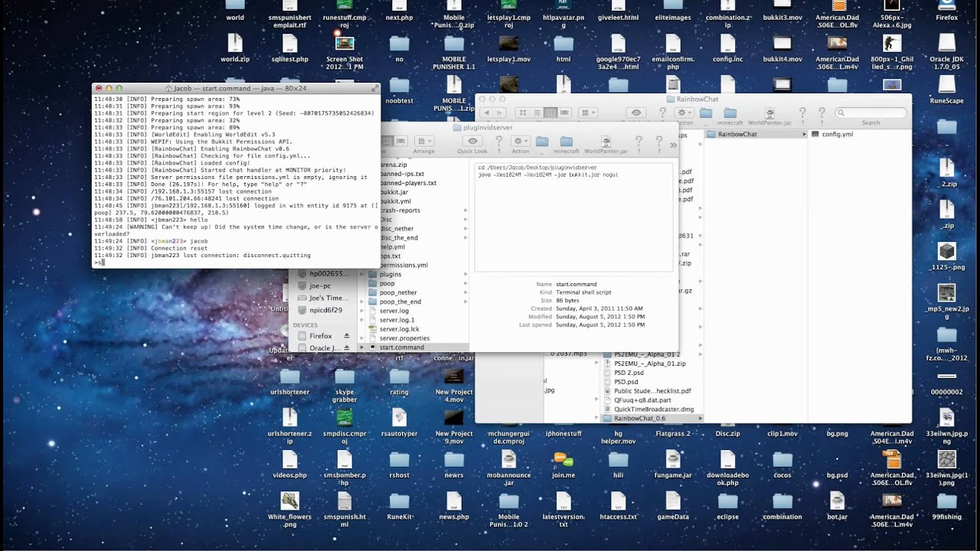Select skype grabber folder on desktop
Viewport: 980px width, 551px height.
pos(345,385)
